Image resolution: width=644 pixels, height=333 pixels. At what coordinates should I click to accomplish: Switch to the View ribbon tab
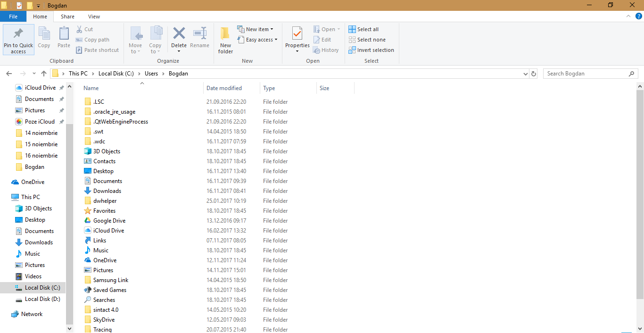click(x=94, y=17)
